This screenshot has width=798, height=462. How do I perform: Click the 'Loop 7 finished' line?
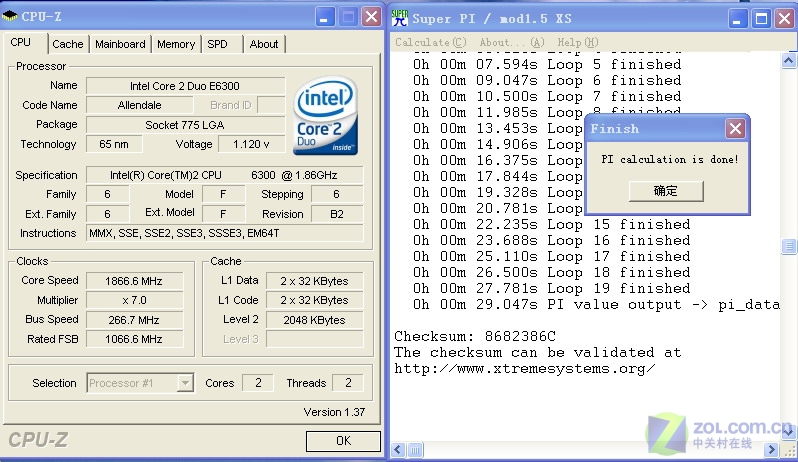tap(547, 97)
